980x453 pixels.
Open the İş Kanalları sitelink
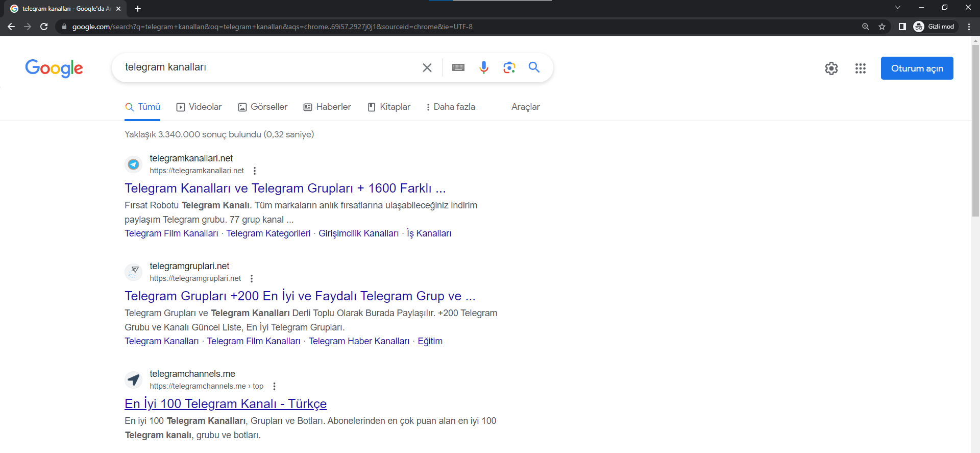tap(429, 233)
